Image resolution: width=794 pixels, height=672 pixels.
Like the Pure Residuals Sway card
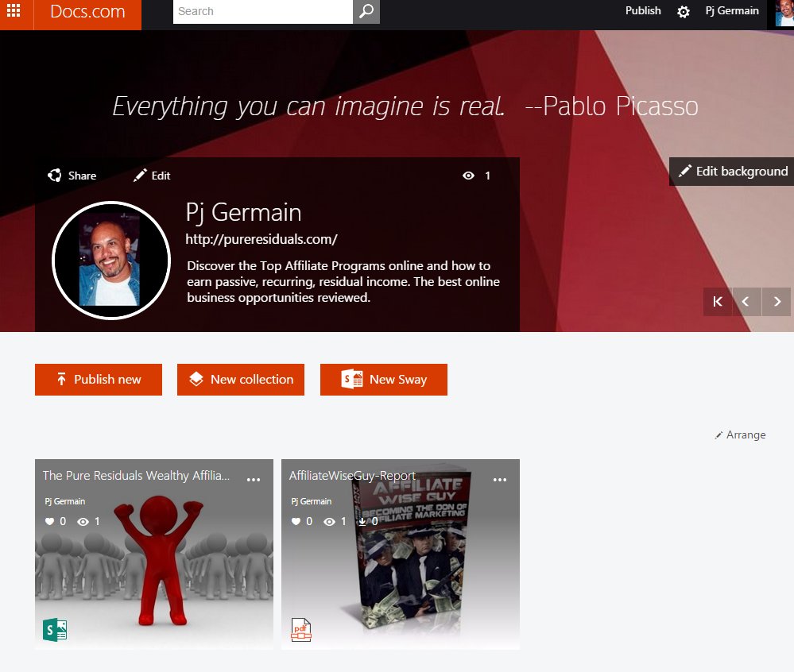pyautogui.click(x=49, y=521)
